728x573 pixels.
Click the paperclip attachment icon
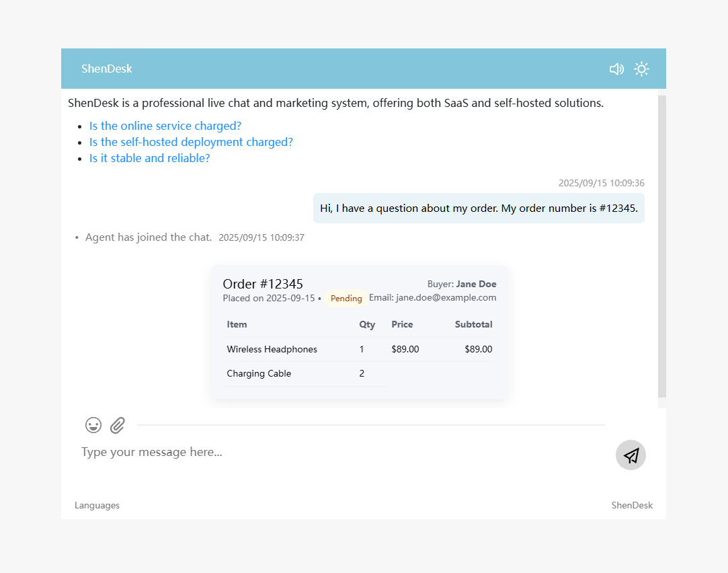pos(118,425)
